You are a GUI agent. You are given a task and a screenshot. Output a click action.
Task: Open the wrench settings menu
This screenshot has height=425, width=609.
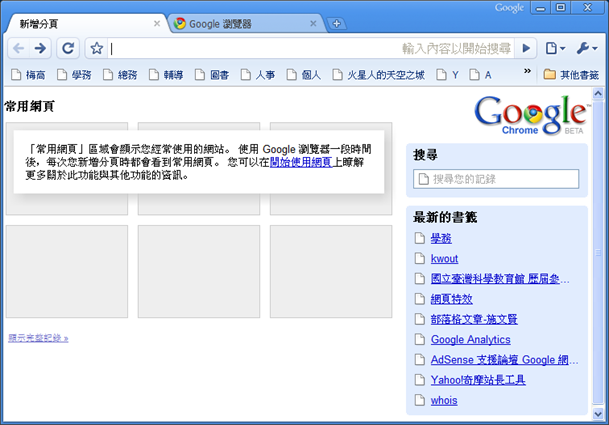586,49
